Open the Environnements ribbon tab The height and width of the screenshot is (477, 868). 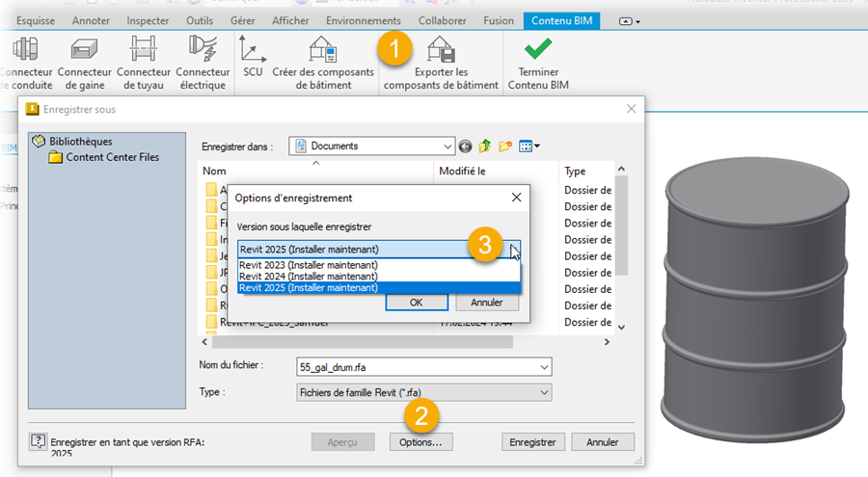364,21
